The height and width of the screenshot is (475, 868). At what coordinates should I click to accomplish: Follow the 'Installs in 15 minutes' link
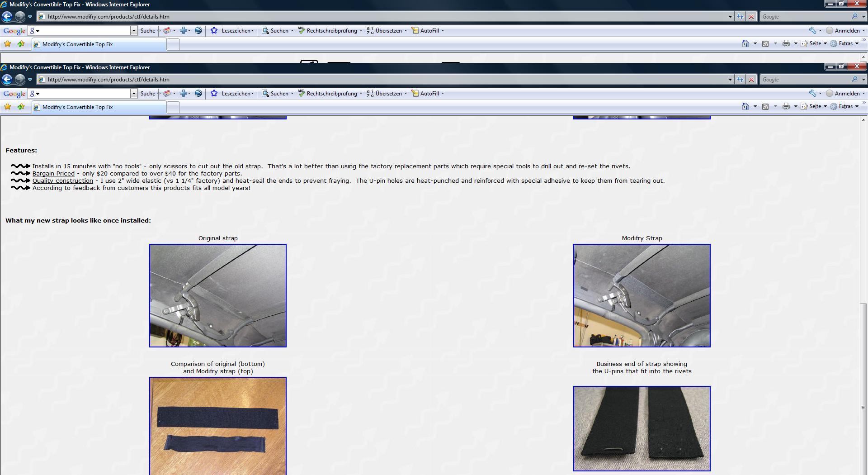click(87, 166)
